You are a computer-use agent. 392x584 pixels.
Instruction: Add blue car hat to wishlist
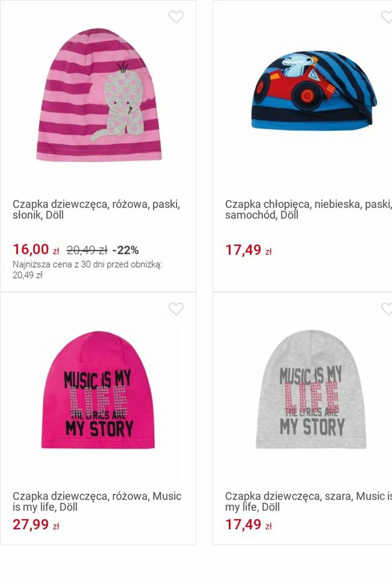pos(387,17)
